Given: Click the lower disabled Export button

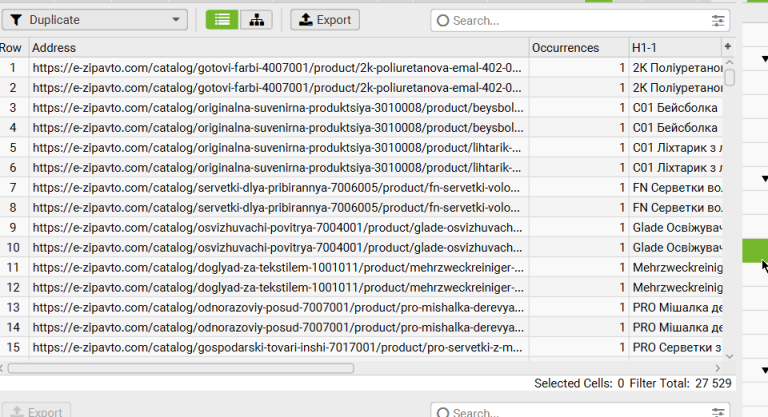Looking at the screenshot, I should (x=37, y=412).
